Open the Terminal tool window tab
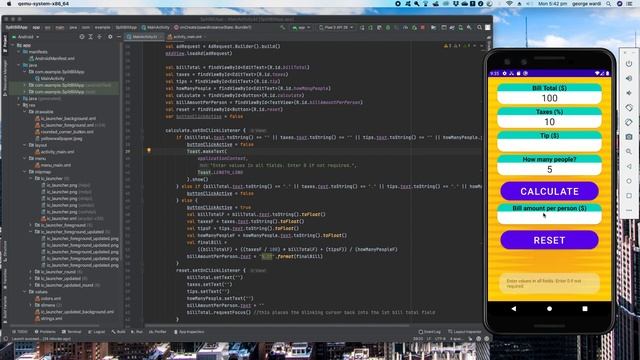This screenshot has height=360, width=640. click(x=72, y=332)
